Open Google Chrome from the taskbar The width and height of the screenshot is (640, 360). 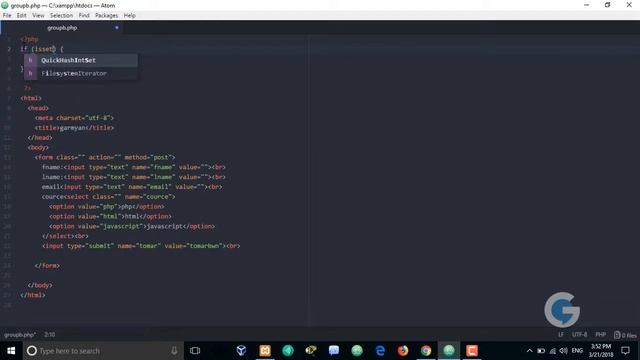[x=426, y=351]
